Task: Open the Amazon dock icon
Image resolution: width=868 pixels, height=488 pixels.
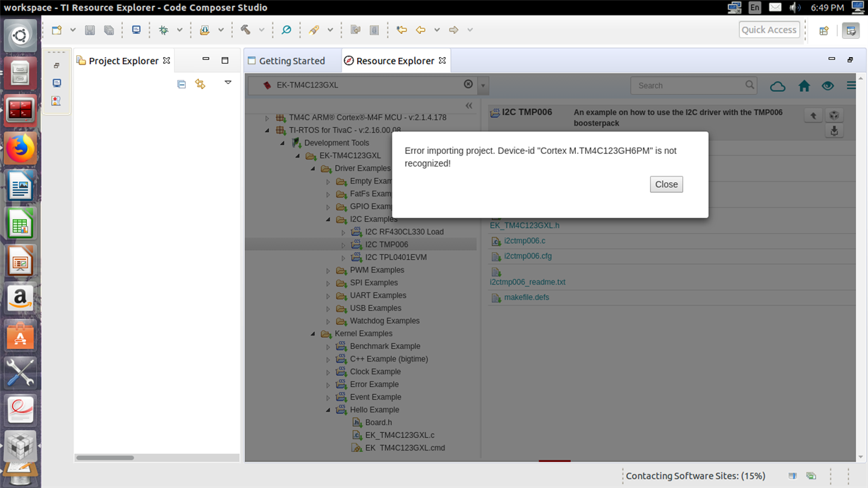Action: [20, 299]
